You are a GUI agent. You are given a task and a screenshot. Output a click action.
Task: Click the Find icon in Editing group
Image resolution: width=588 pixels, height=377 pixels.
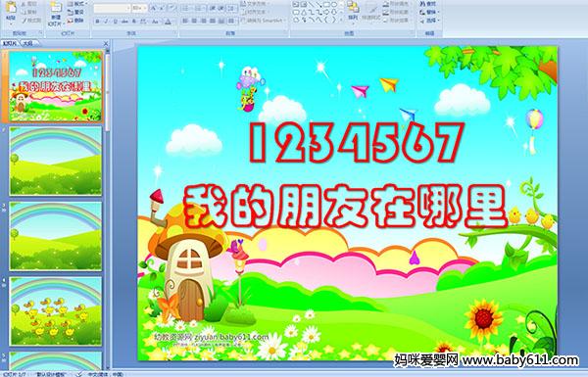click(428, 4)
